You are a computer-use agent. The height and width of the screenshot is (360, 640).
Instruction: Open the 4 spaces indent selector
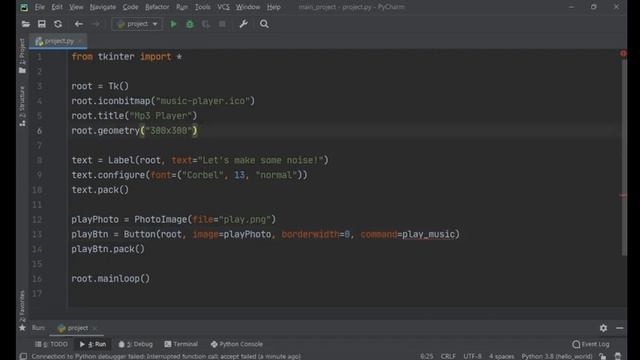[x=502, y=356]
